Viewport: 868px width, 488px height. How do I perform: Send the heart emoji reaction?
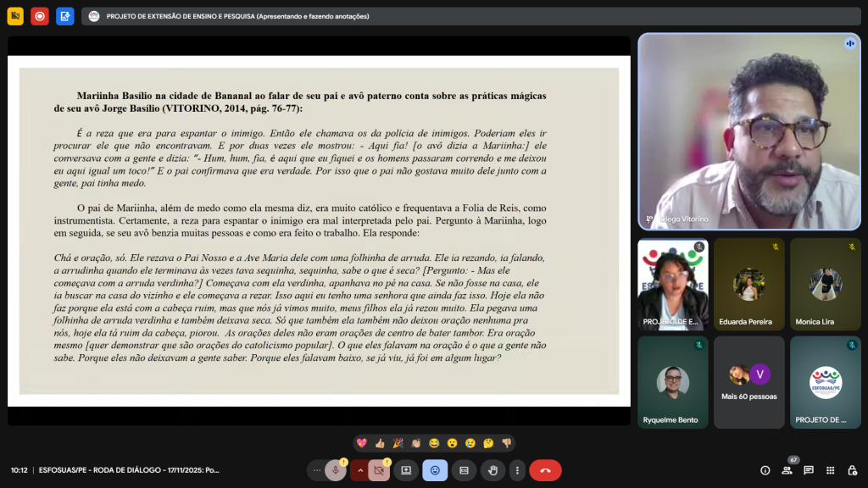tap(362, 443)
